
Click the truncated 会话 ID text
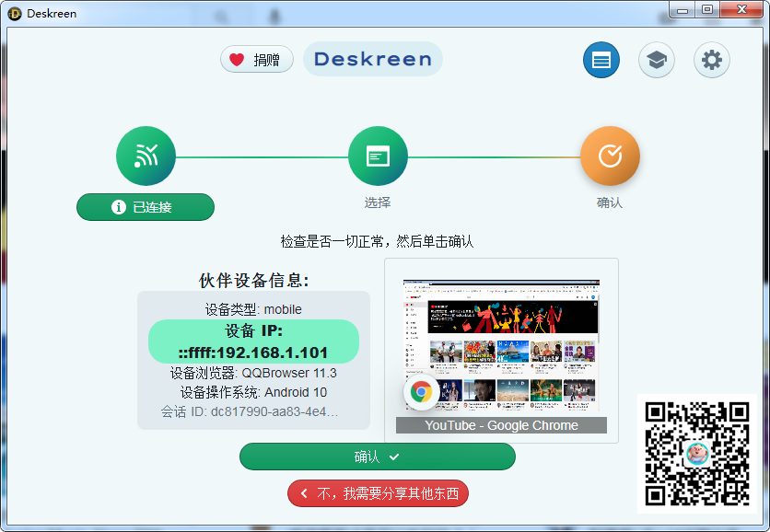(x=253, y=411)
